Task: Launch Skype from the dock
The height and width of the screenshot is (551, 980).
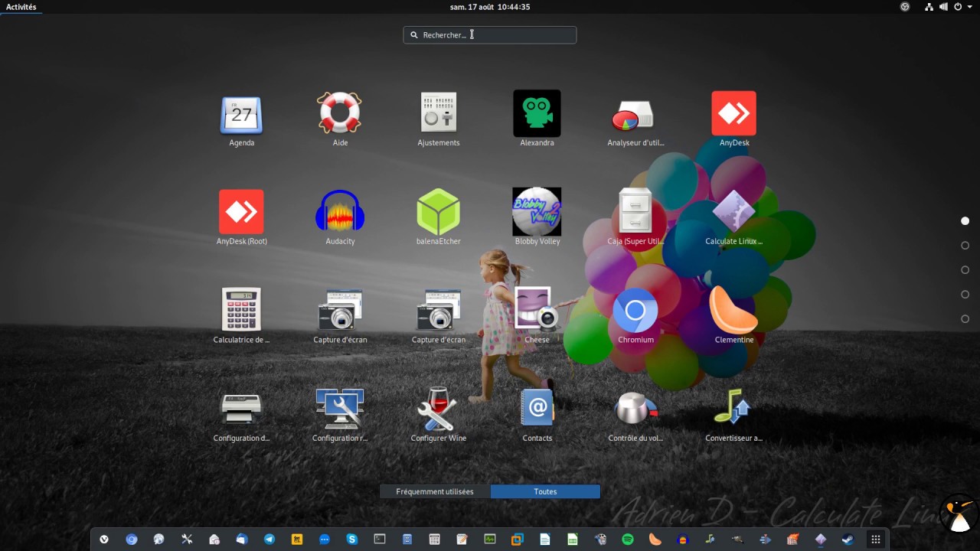Action: point(352,540)
